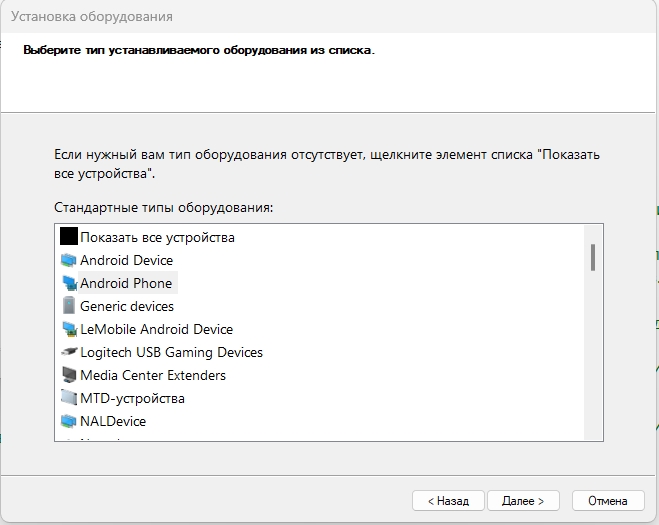Select "MTD-устройства" entry
The height and width of the screenshot is (525, 659).
pyautogui.click(x=132, y=398)
